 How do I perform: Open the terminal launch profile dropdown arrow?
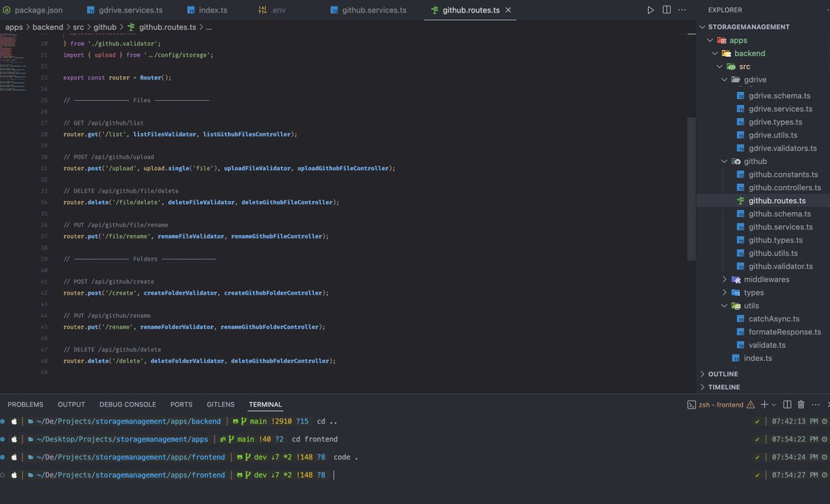pyautogui.click(x=774, y=404)
